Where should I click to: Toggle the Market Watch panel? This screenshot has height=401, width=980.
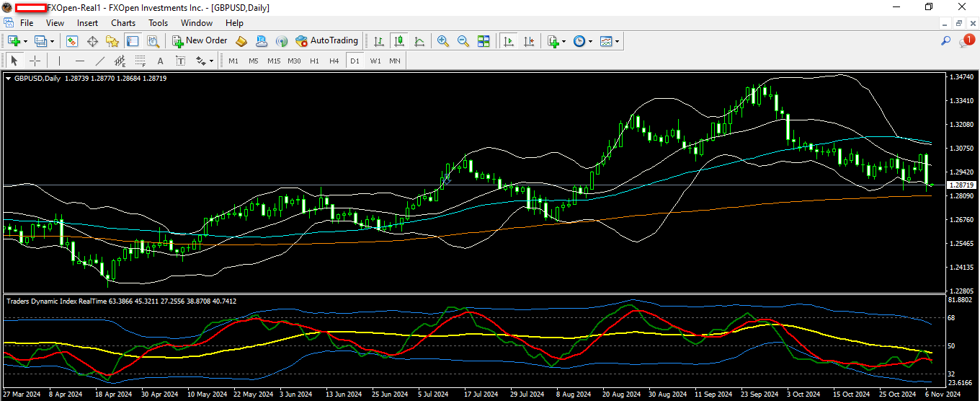point(72,41)
